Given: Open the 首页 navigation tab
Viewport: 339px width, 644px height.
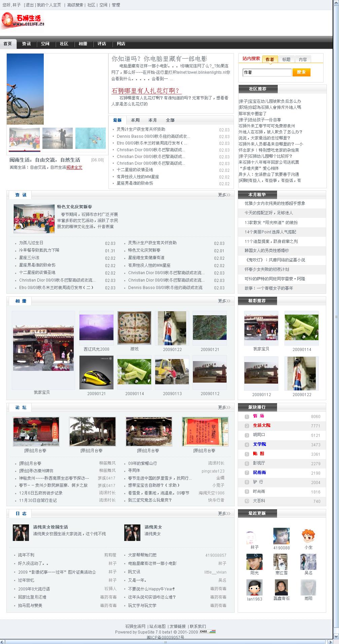Looking at the screenshot, I should pyautogui.click(x=8, y=44).
